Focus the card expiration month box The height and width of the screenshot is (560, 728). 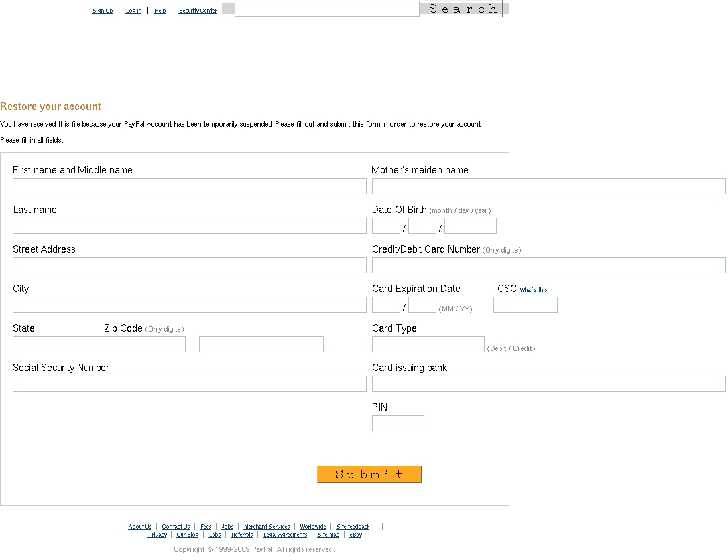coord(386,305)
